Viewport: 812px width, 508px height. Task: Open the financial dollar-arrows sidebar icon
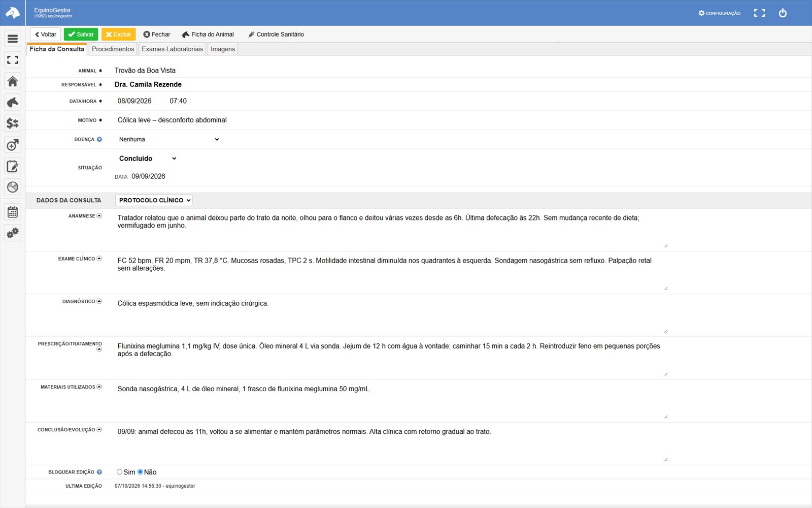[13, 123]
